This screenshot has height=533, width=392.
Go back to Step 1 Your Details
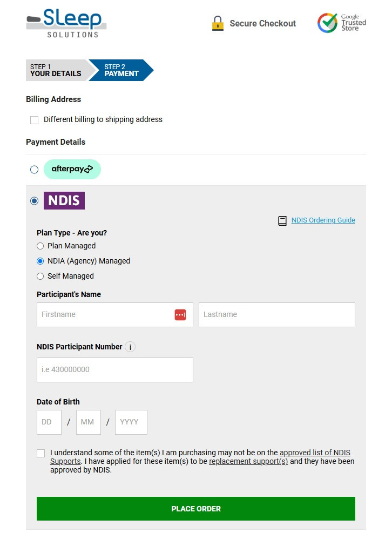click(56, 70)
